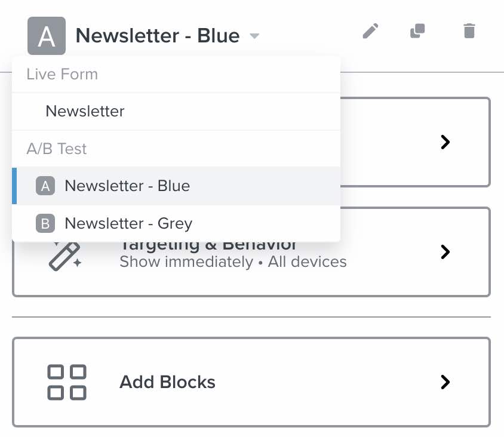Delete the form with the trash icon
This screenshot has height=437, width=504.
(469, 31)
